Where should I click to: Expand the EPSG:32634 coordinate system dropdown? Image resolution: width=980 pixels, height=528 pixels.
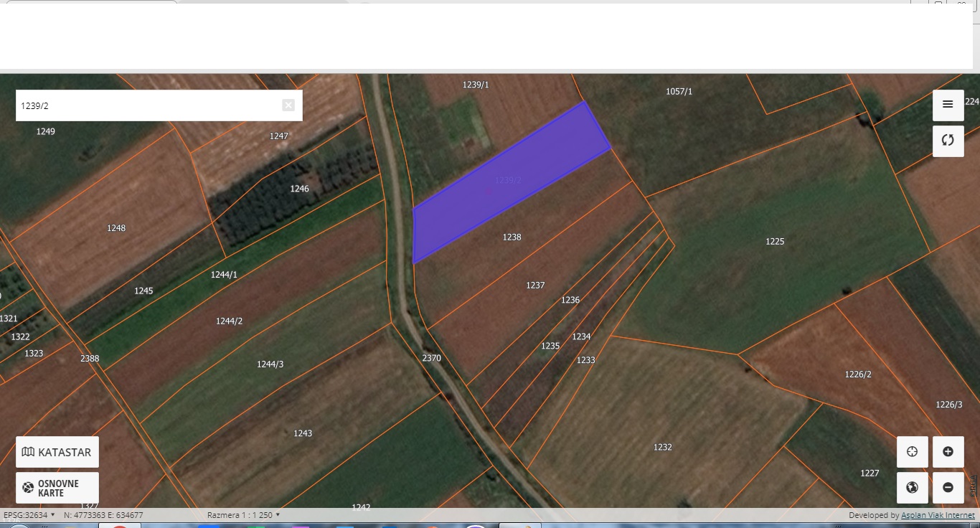pos(29,515)
